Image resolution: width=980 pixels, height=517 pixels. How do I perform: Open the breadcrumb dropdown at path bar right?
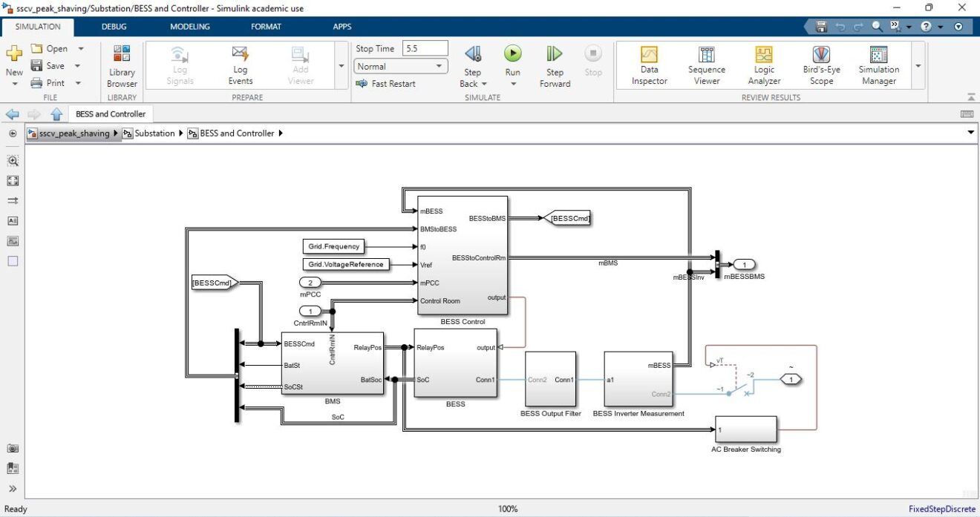point(970,133)
